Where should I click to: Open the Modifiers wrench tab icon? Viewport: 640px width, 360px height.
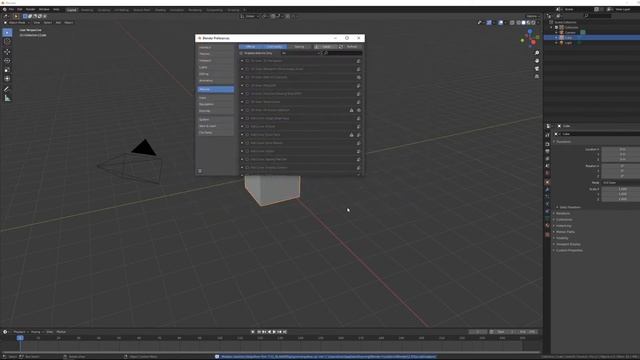click(x=547, y=190)
